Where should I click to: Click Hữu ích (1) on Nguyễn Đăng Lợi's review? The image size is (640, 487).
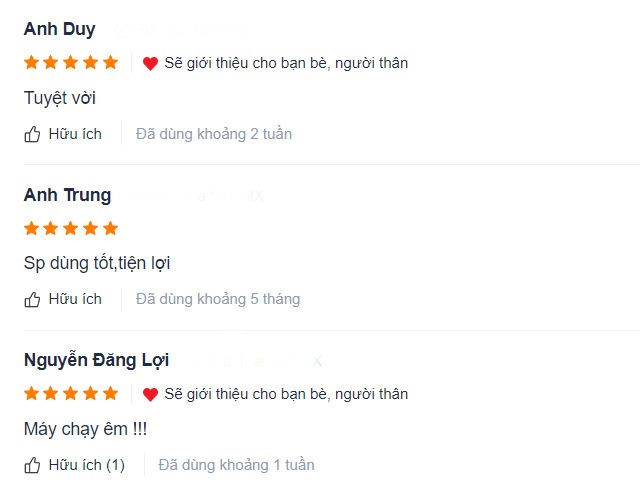(86, 465)
